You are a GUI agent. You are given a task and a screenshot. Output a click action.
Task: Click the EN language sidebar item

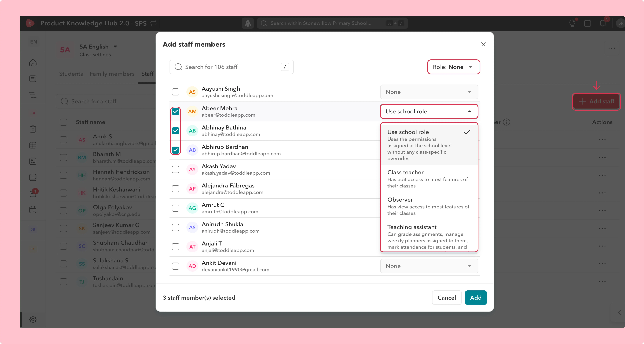34,42
